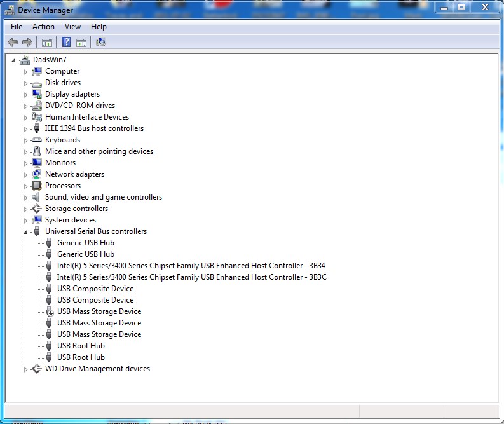The width and height of the screenshot is (504, 424).
Task: Open the Help menu
Action: 99,27
